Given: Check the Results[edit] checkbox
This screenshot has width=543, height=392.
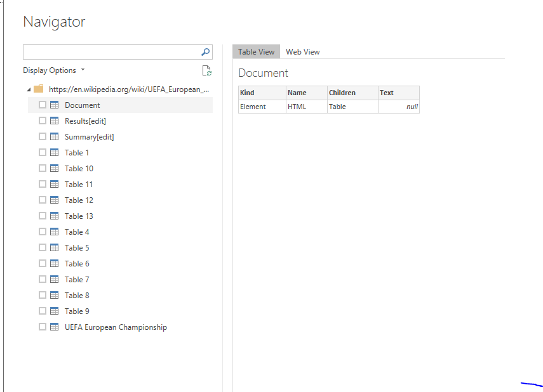Looking at the screenshot, I should pos(43,121).
